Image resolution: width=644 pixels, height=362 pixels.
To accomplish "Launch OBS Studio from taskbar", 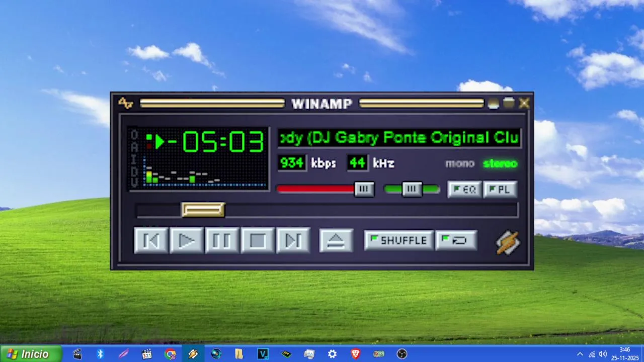I will pyautogui.click(x=401, y=354).
